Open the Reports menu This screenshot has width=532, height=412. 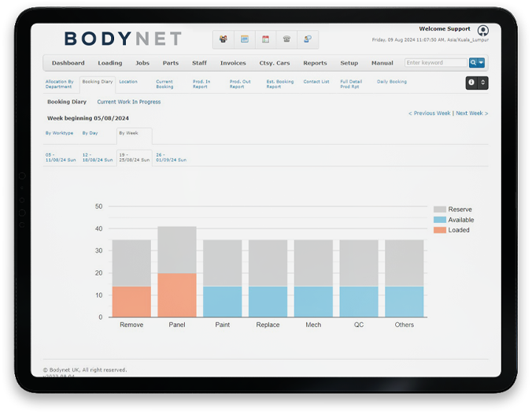pyautogui.click(x=315, y=63)
